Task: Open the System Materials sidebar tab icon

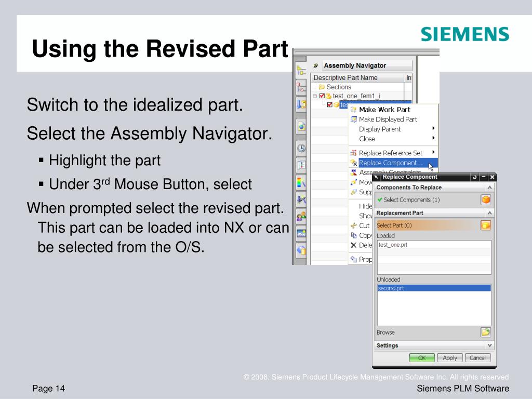Action: [x=301, y=165]
